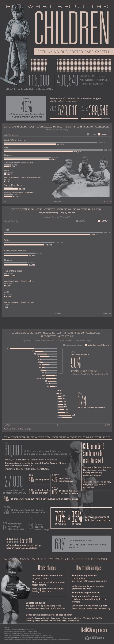Click the 2012 legend swatch in the foster care chart
This screenshot has width=114, height=644.
pos(99,135)
